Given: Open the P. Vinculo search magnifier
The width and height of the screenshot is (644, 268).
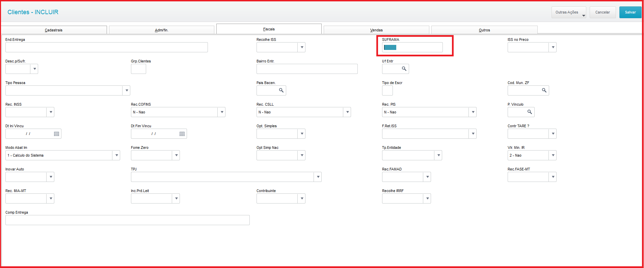Looking at the screenshot, I should click(x=530, y=112).
